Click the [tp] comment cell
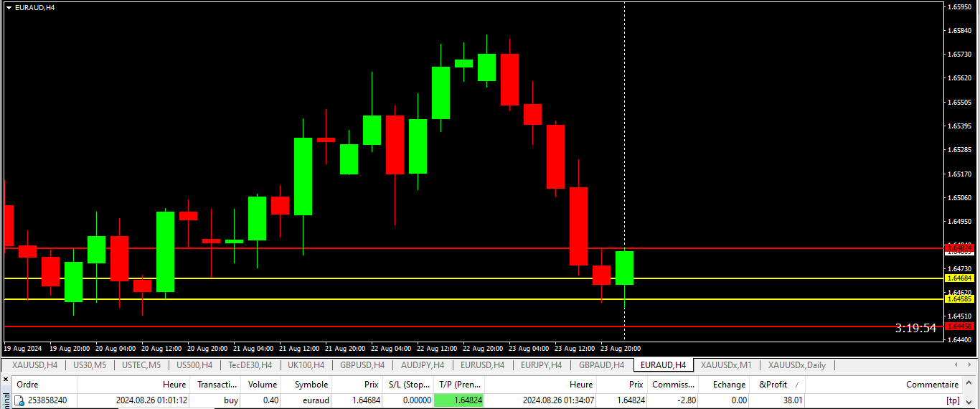 pos(953,400)
